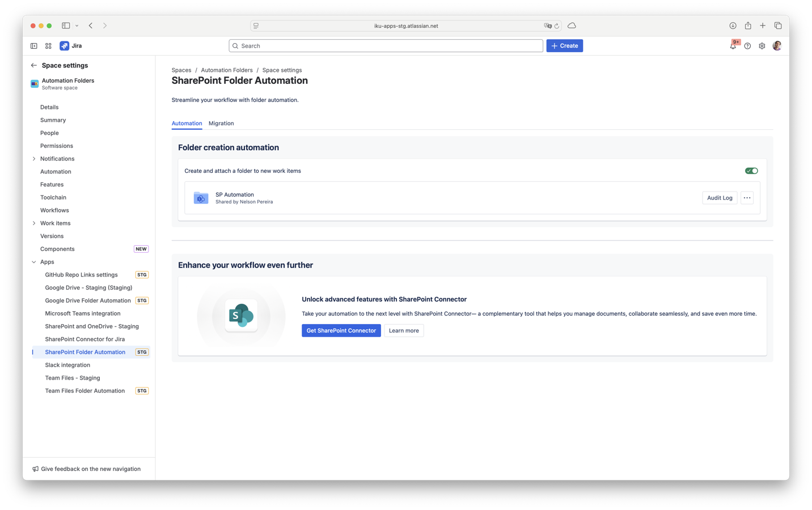Open the app switcher grid icon
Screen dimensions: 812x510
[48, 45]
